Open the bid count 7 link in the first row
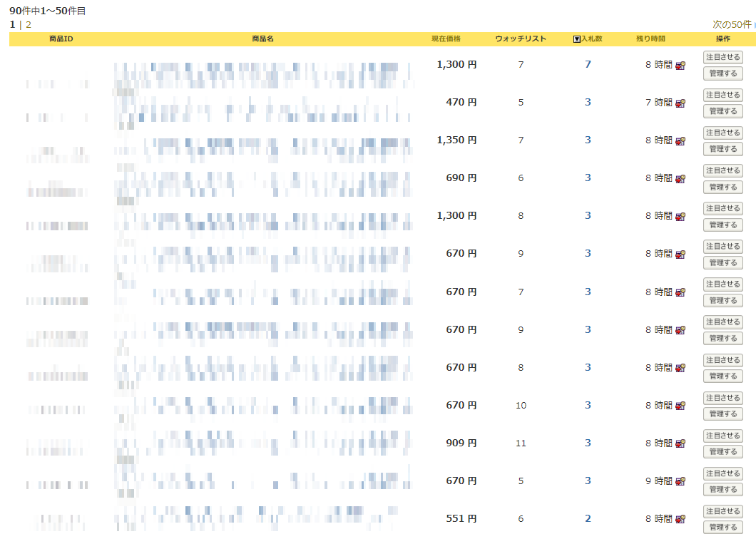The width and height of the screenshot is (756, 539). pos(588,64)
